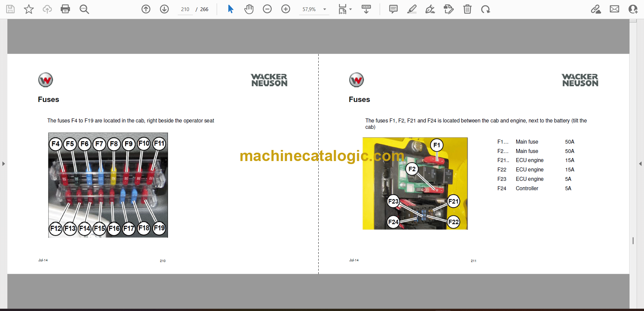Zoom out with the minus button
The width and height of the screenshot is (644, 311).
pos(267,9)
